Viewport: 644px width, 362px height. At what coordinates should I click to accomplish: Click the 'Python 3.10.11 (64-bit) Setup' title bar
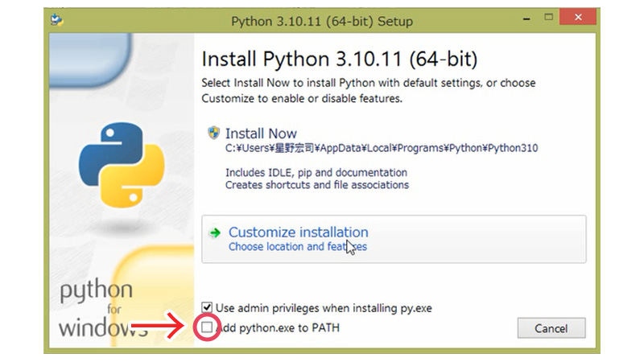321,21
